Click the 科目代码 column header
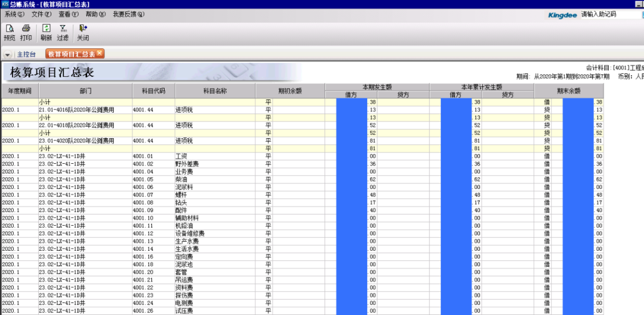 (154, 91)
